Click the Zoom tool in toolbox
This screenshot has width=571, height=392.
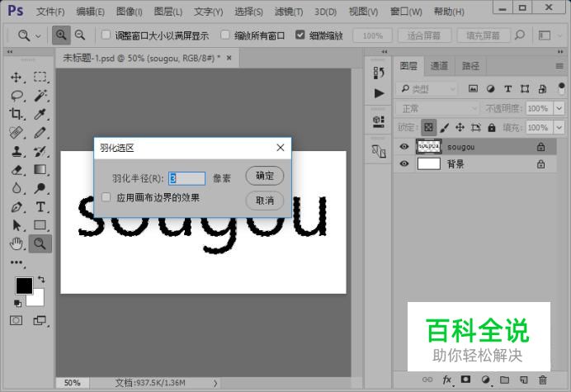click(x=40, y=243)
